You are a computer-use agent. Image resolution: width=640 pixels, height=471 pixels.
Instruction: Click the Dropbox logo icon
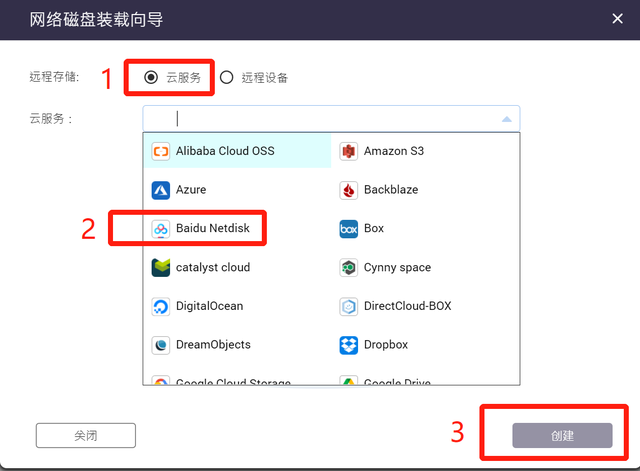click(x=349, y=345)
